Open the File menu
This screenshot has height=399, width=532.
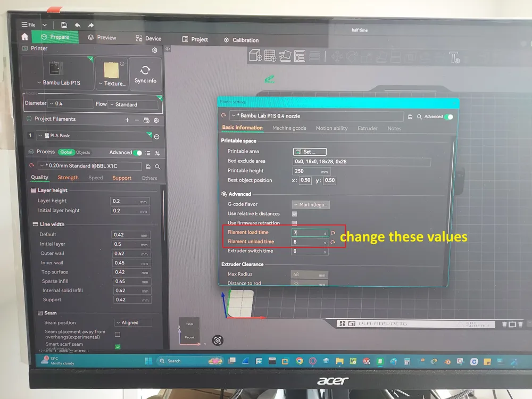tap(28, 24)
